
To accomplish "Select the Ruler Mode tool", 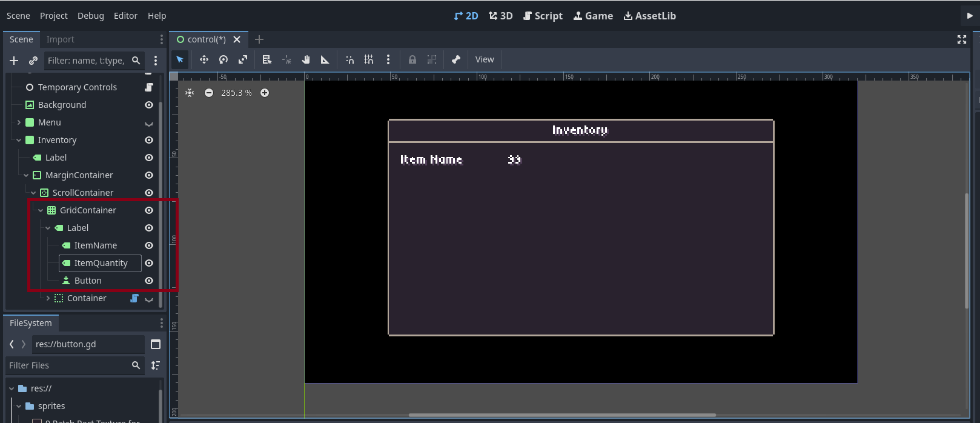I will [325, 59].
